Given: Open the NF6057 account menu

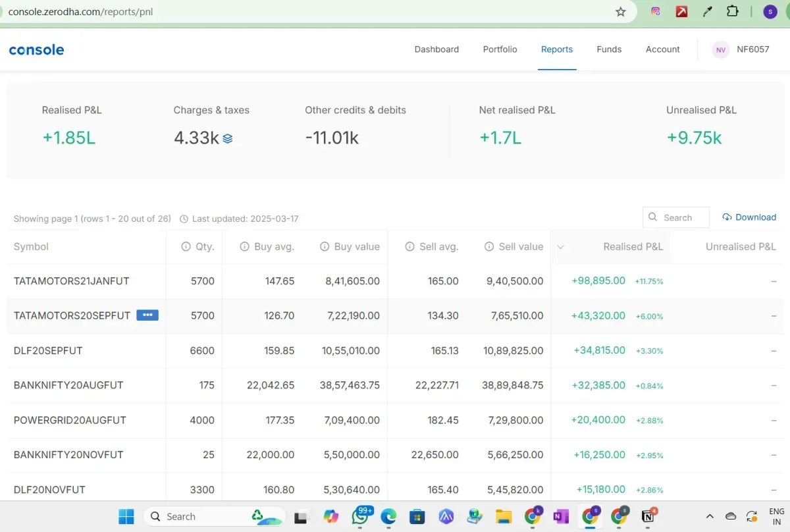Looking at the screenshot, I should click(752, 49).
